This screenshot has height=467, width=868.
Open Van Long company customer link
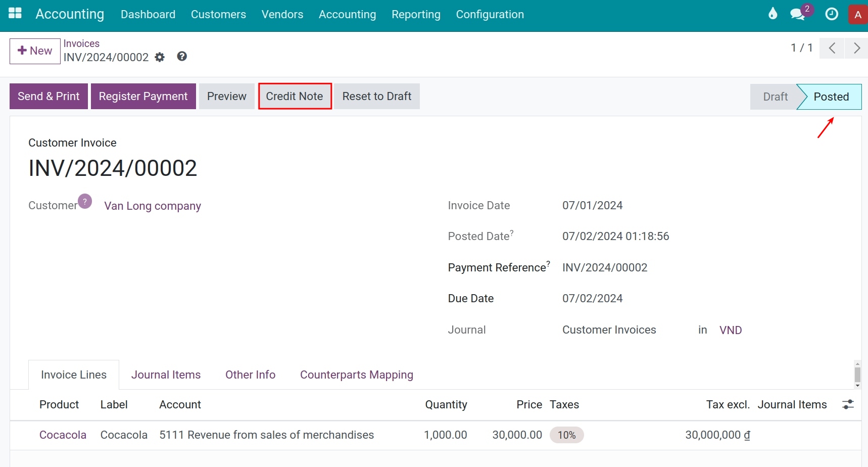point(153,206)
